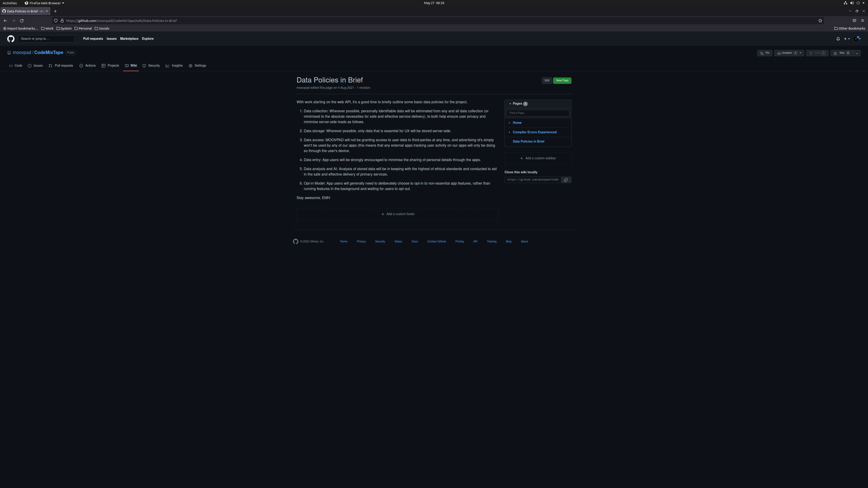Open the CodeMixTape repository link
Screen dimensions: 868x488
(x=49, y=53)
